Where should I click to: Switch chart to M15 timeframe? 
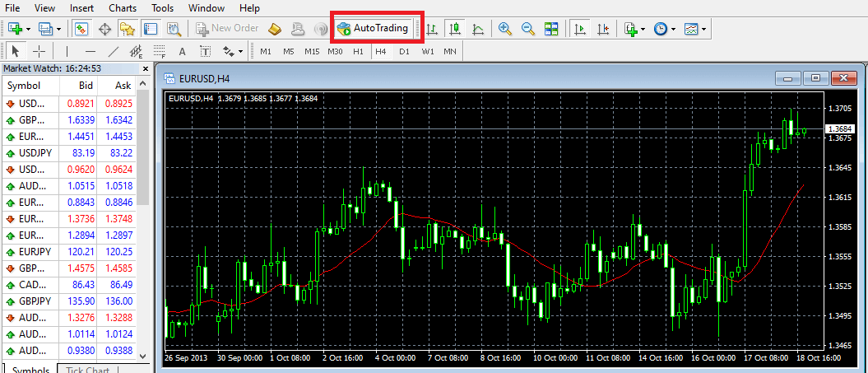point(312,52)
